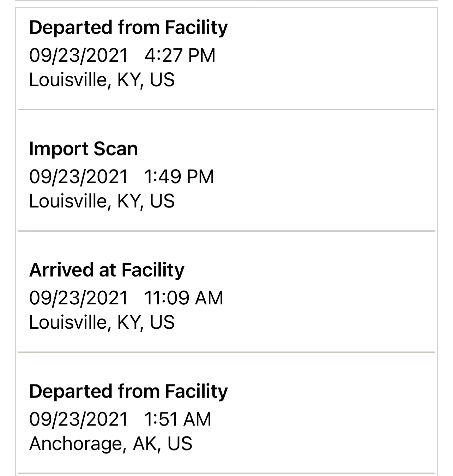
Task: Click Louisville, KY, US under Import Scan
Action: 102,201
